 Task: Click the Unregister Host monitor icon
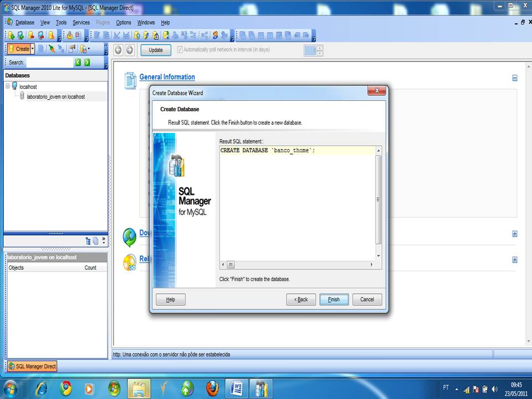[41, 35]
